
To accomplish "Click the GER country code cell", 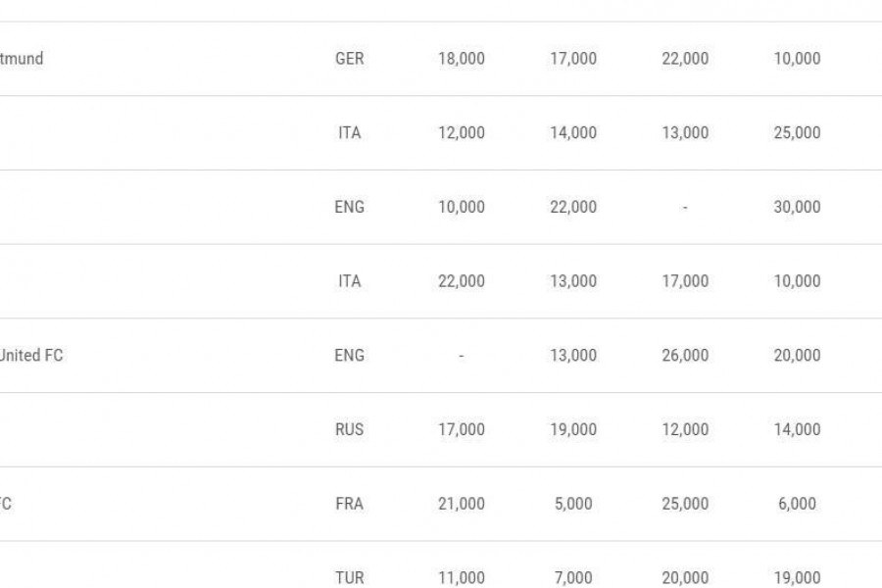I will 349,59.
